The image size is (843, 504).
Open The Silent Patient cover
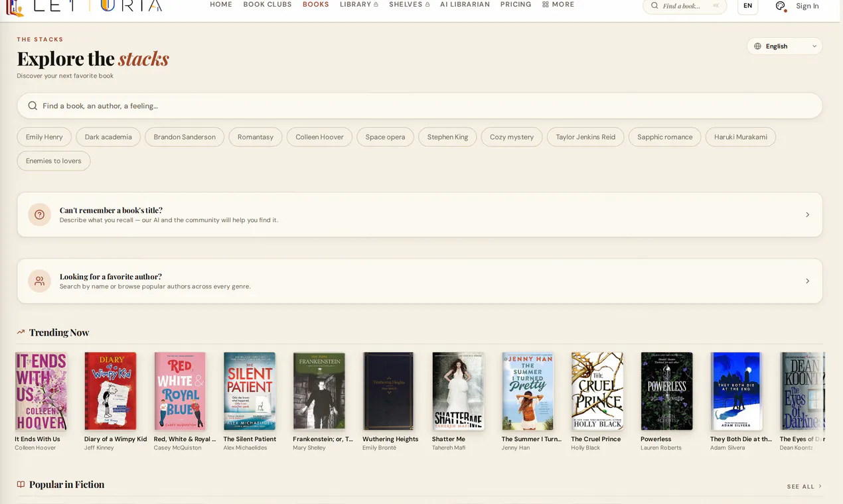click(250, 391)
